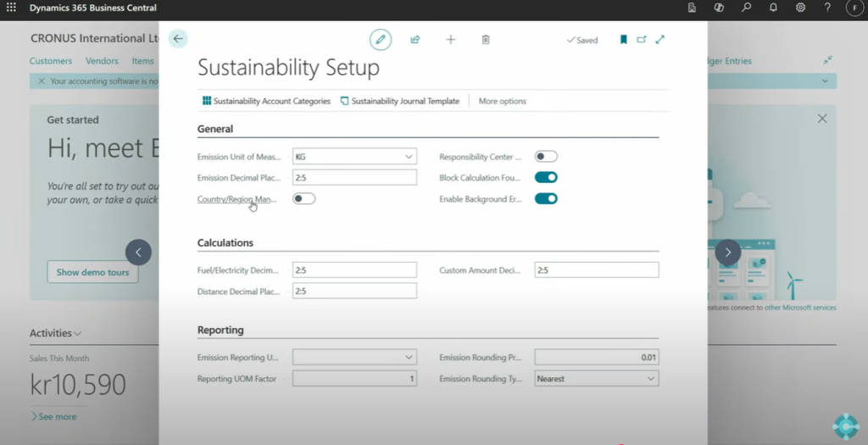Screen dimensions: 868x445
Task: Click Emission Decimal Places field
Action: [355, 178]
